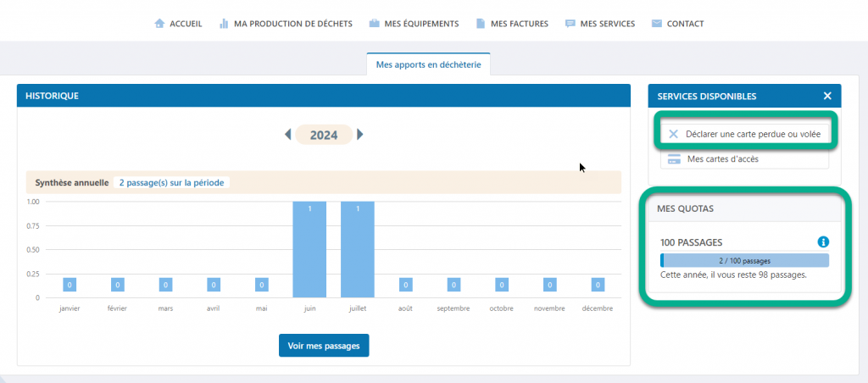Viewport: 868px width, 383px height.
Task: Click the bar chart icon for waste production
Action: (x=224, y=24)
